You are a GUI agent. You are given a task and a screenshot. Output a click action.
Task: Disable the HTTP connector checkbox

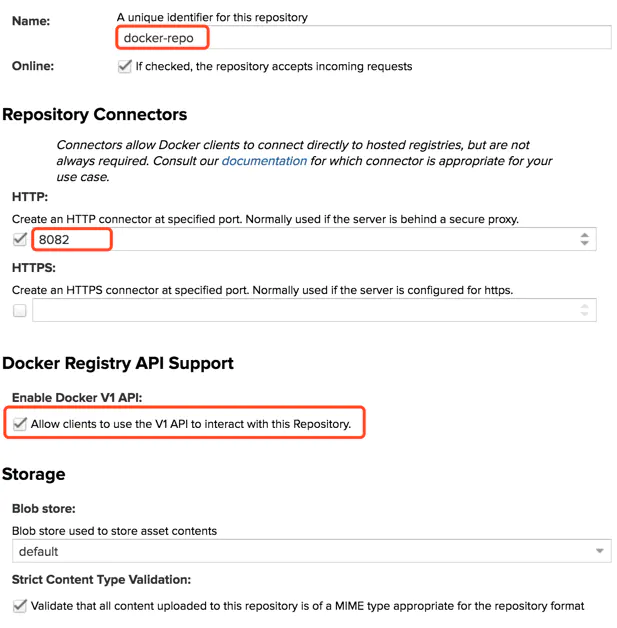point(20,239)
